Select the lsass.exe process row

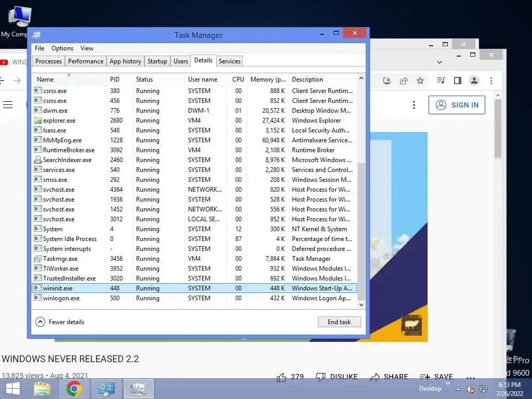tap(194, 130)
